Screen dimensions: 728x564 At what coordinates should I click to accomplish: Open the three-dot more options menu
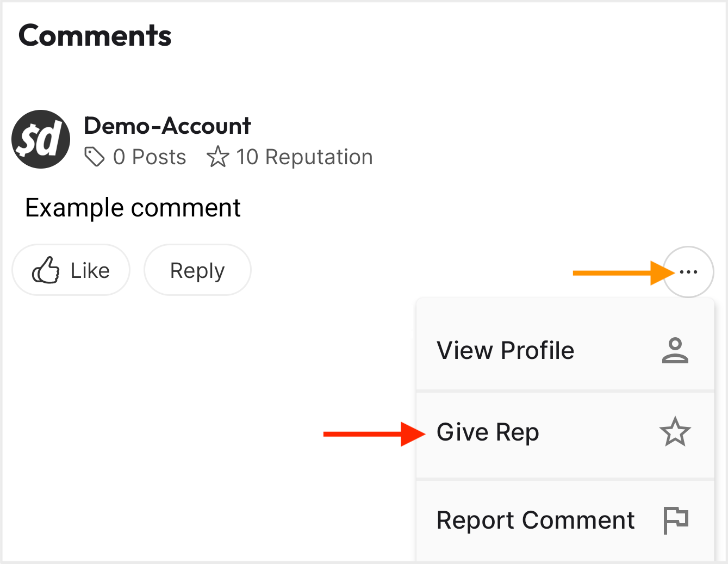click(688, 272)
